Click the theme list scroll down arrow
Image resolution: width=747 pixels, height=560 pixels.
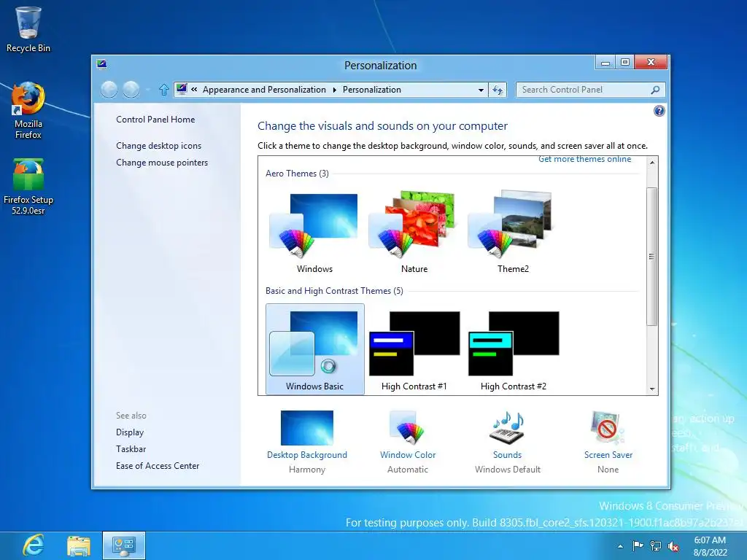pyautogui.click(x=651, y=389)
